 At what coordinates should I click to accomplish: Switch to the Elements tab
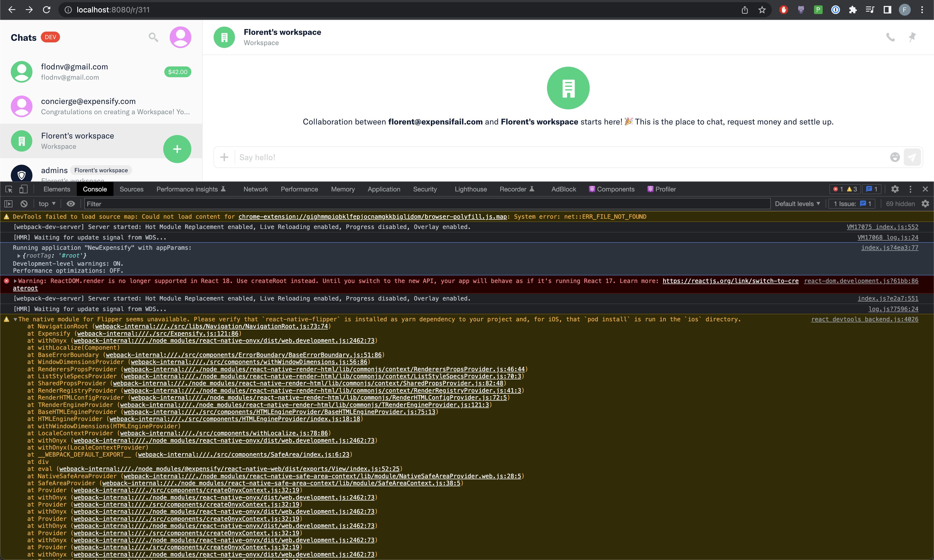pyautogui.click(x=57, y=189)
